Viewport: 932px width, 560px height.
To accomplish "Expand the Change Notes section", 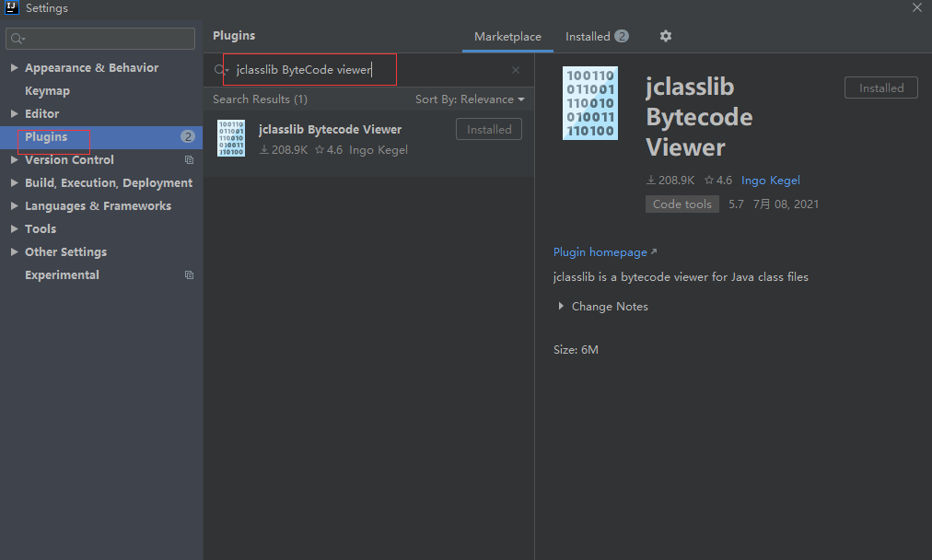I will [x=561, y=306].
